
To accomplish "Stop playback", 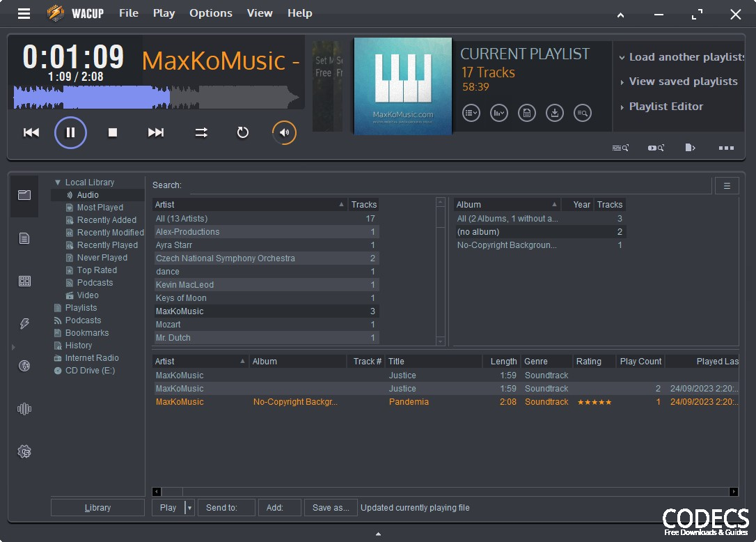I will tap(112, 132).
